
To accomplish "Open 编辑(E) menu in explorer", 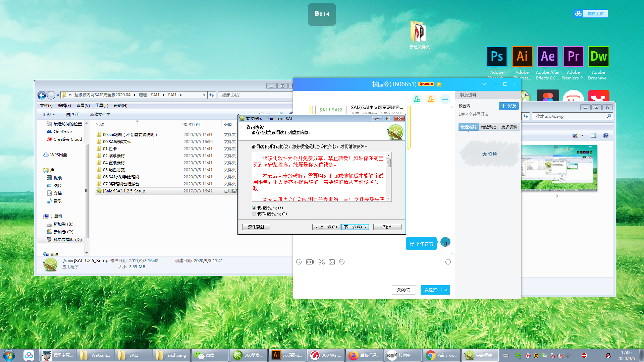I will pyautogui.click(x=64, y=106).
